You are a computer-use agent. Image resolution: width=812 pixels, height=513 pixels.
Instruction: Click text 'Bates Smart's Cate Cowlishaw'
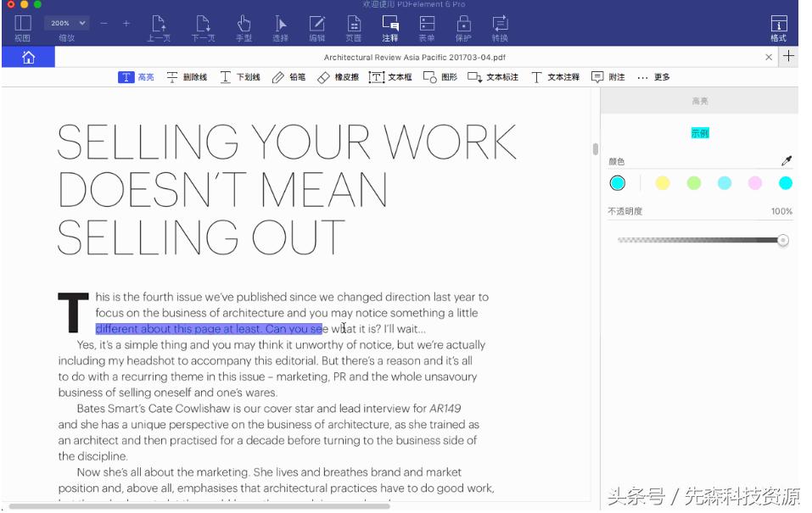click(154, 409)
